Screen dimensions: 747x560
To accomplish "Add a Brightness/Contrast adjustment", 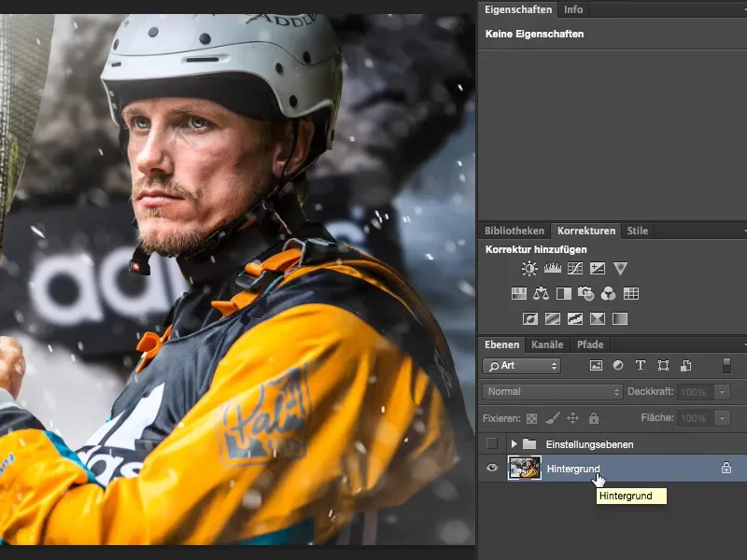I will tap(529, 269).
